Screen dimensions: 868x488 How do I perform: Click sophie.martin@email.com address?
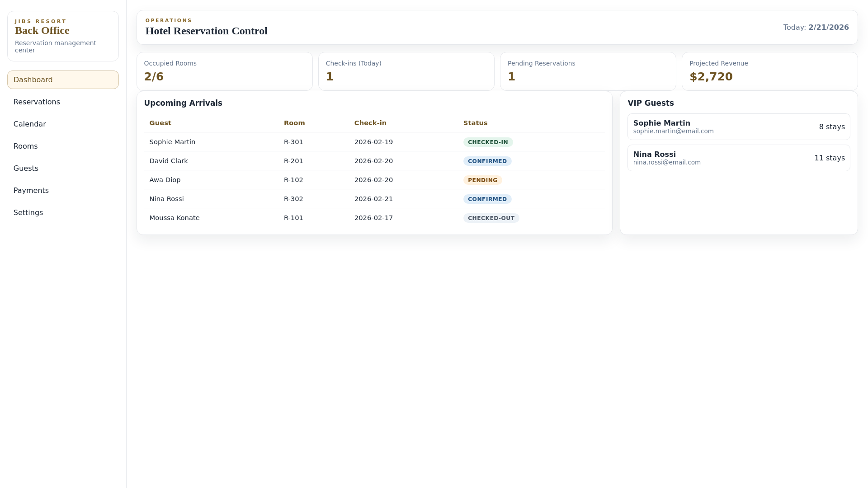[x=673, y=131]
